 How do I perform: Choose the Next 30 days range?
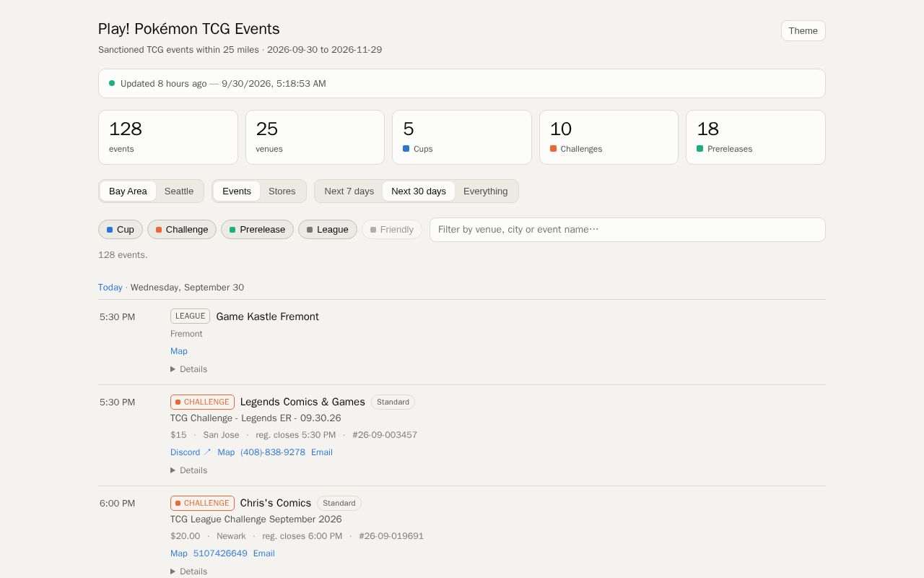click(419, 191)
